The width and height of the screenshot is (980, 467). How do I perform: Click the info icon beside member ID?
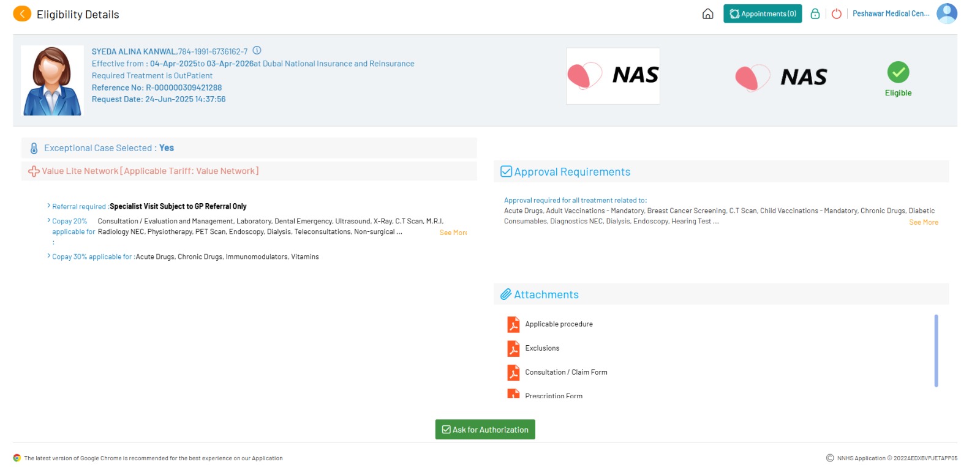point(257,51)
